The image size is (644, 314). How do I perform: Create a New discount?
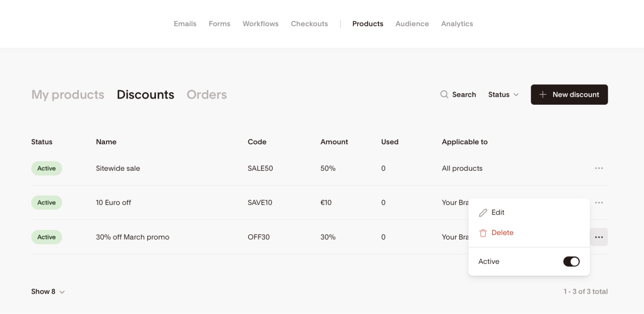tap(569, 94)
